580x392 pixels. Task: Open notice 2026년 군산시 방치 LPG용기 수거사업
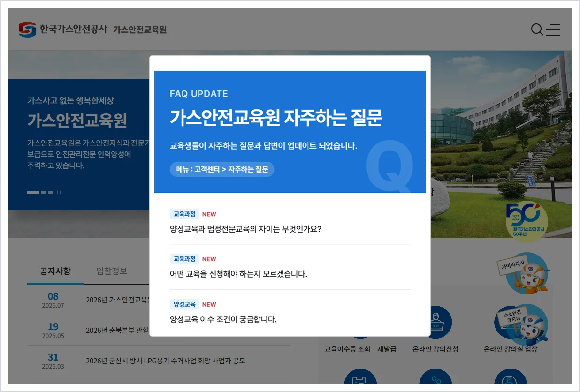[166, 361]
